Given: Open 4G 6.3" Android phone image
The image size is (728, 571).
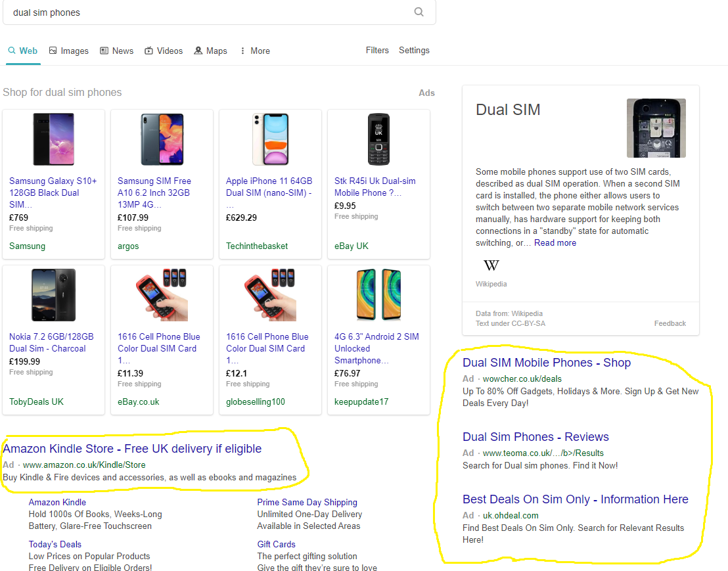Looking at the screenshot, I should (x=379, y=295).
